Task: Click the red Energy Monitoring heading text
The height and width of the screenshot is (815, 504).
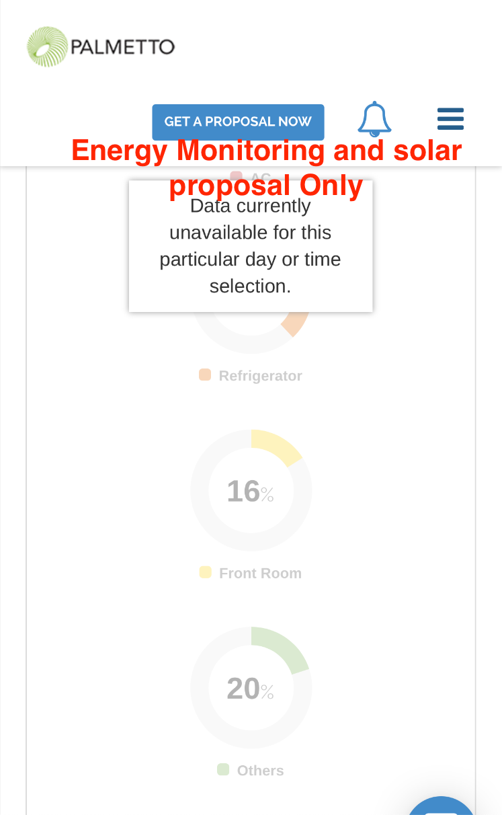Action: (x=266, y=151)
